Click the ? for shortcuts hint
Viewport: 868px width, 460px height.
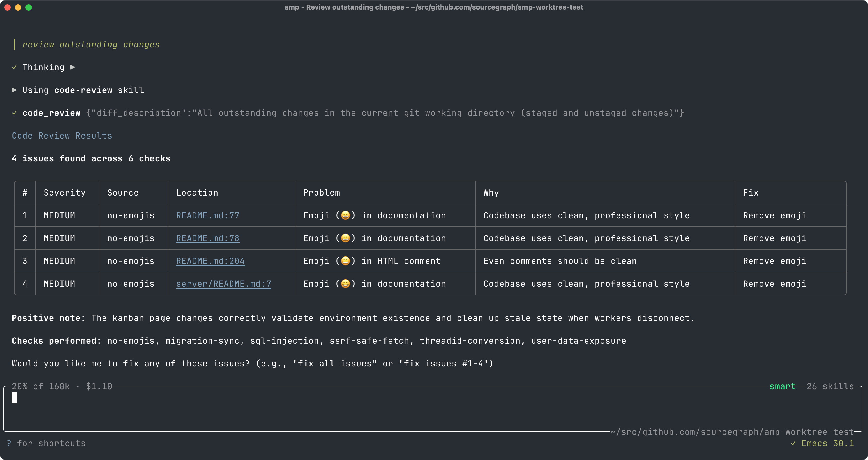46,444
